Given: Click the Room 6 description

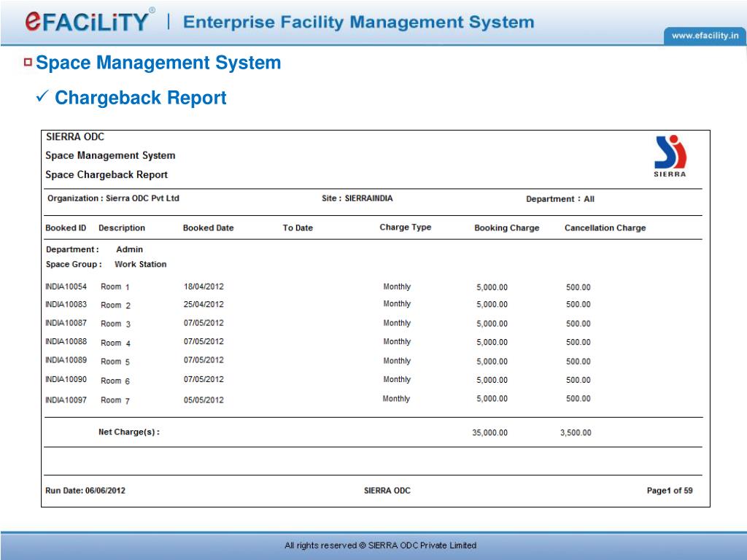Looking at the screenshot, I should click(115, 381).
